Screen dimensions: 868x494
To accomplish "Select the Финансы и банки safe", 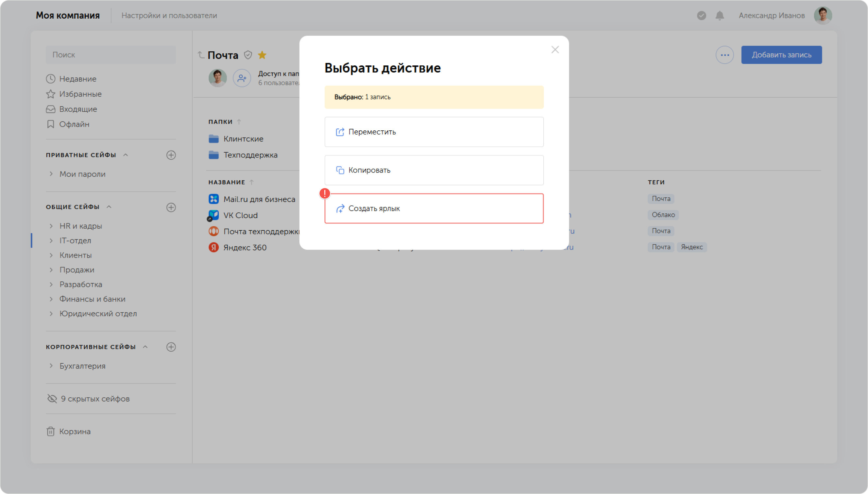I will (92, 299).
